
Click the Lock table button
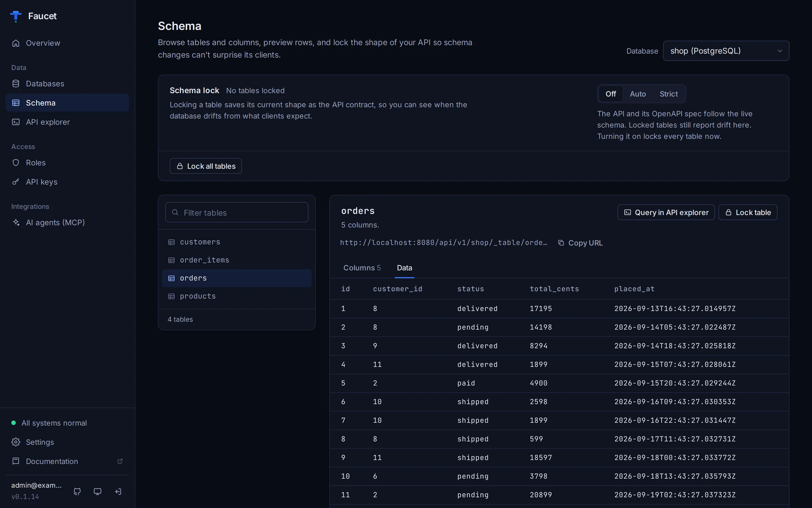tap(748, 212)
